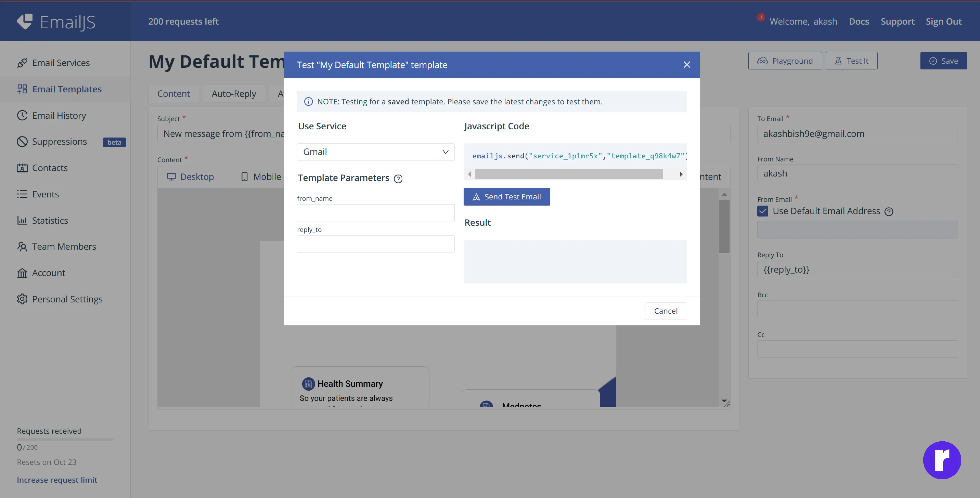980x498 pixels.
Task: Close the Test template dialog
Action: pos(687,65)
